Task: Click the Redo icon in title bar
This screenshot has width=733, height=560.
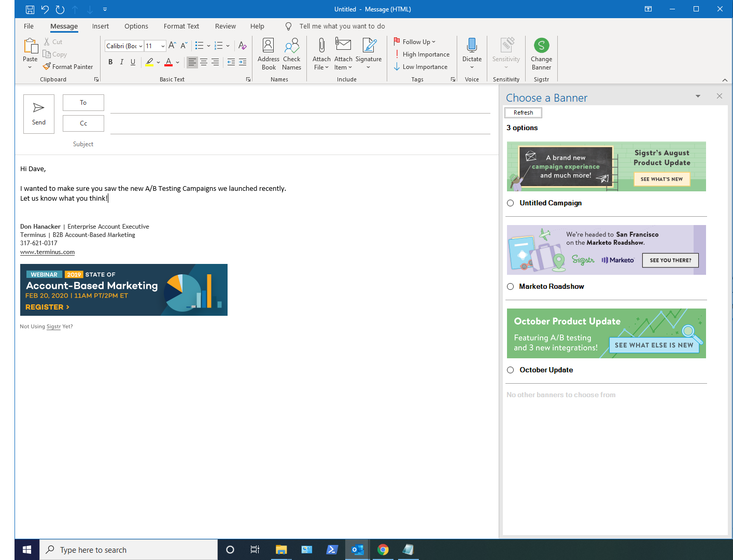Action: click(60, 9)
